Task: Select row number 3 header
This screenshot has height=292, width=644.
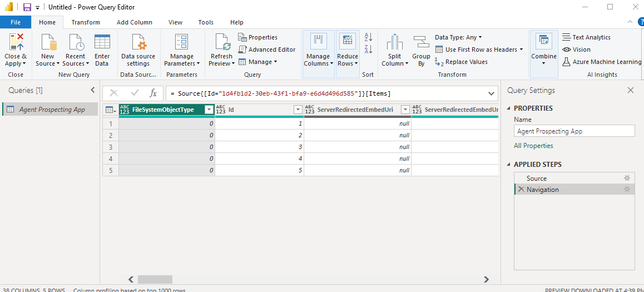Action: [111, 147]
